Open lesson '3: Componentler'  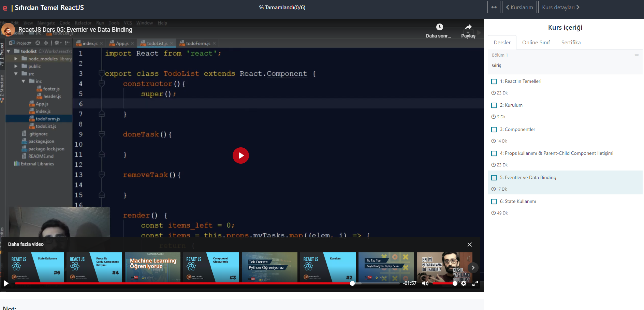coord(517,130)
